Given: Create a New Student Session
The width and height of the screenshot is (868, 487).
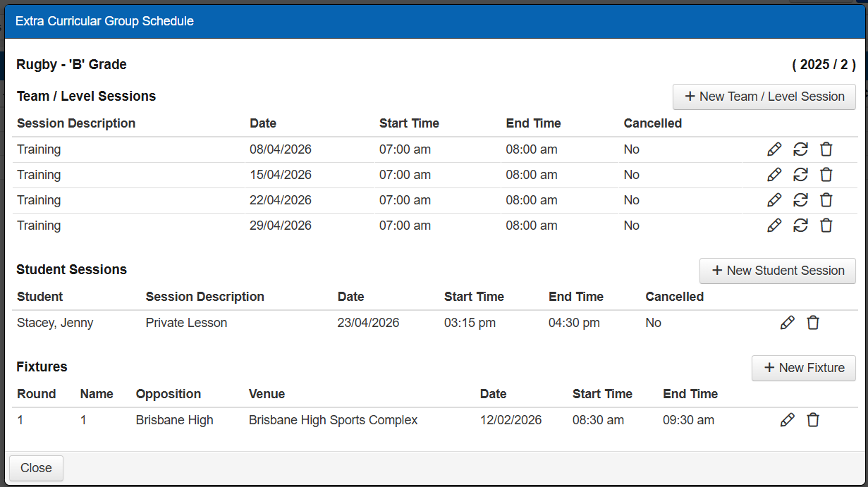Looking at the screenshot, I should coord(777,271).
